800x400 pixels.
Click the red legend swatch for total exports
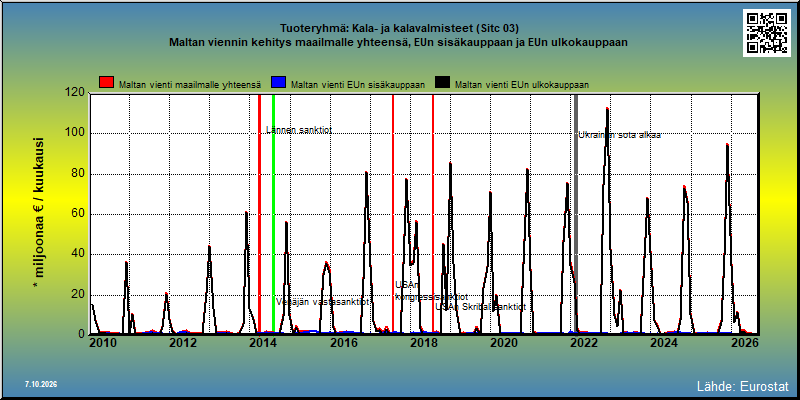[x=107, y=83]
